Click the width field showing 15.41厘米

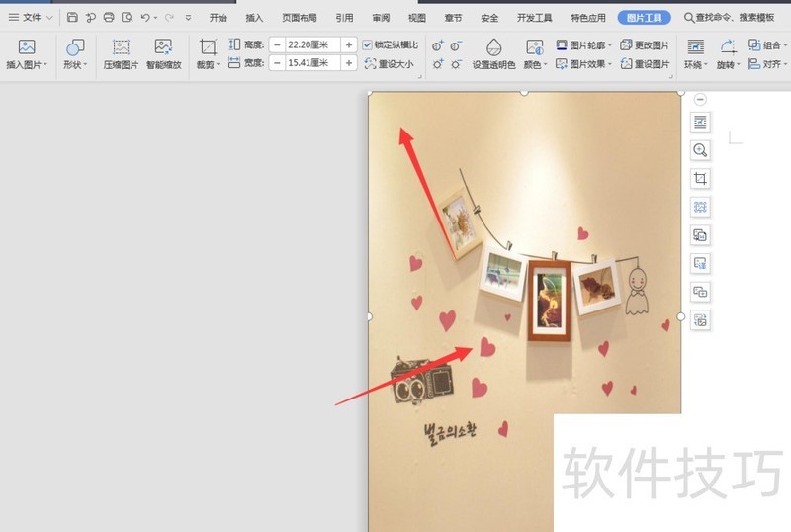[312, 63]
